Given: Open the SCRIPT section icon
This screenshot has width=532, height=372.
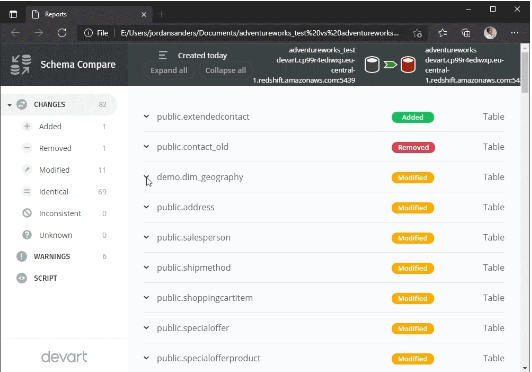Looking at the screenshot, I should (22, 278).
